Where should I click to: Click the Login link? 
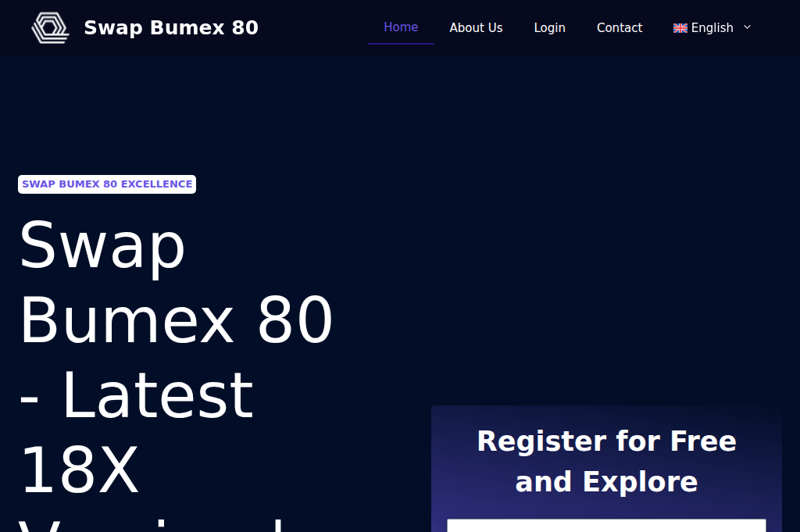pos(549,27)
